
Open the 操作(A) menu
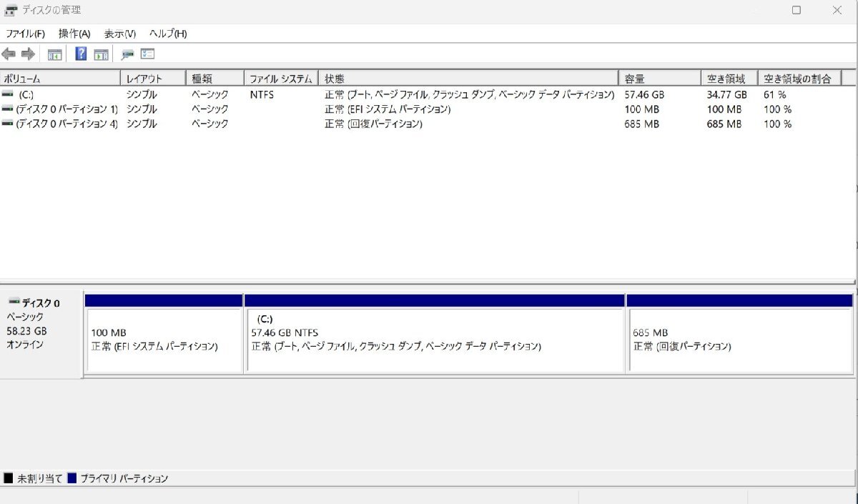(74, 34)
